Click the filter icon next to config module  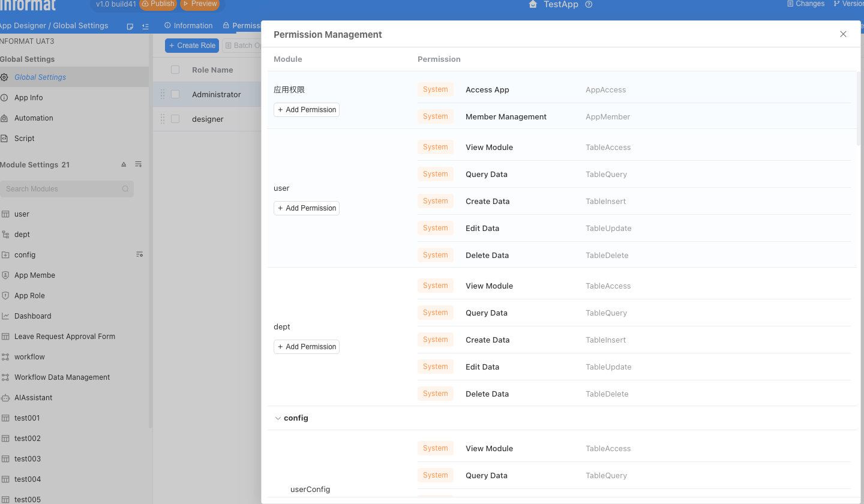pyautogui.click(x=139, y=254)
